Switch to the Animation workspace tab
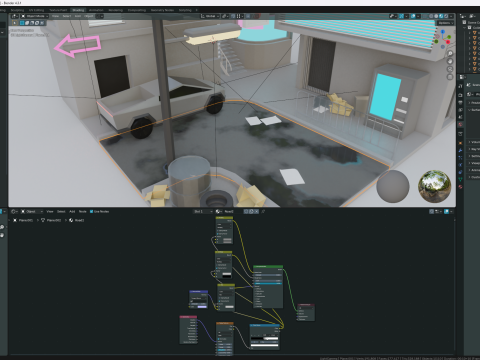The image size is (480, 360). click(x=96, y=10)
